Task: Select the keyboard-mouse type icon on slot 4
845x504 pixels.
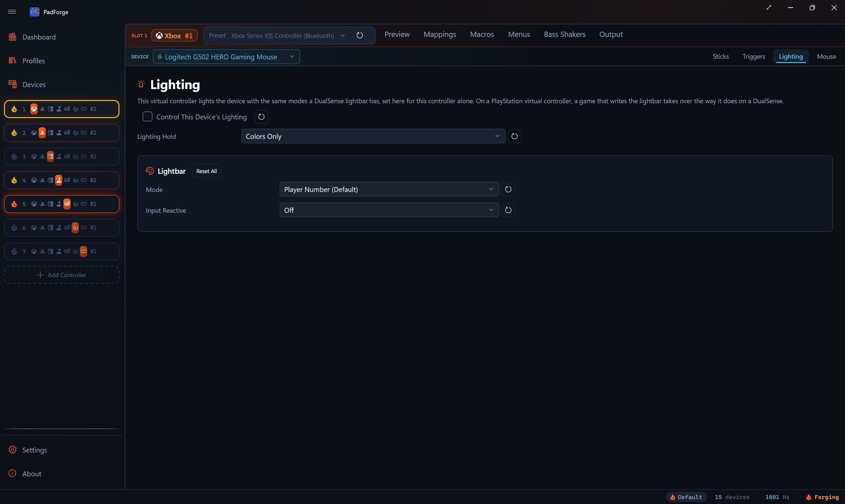Action: (67, 180)
